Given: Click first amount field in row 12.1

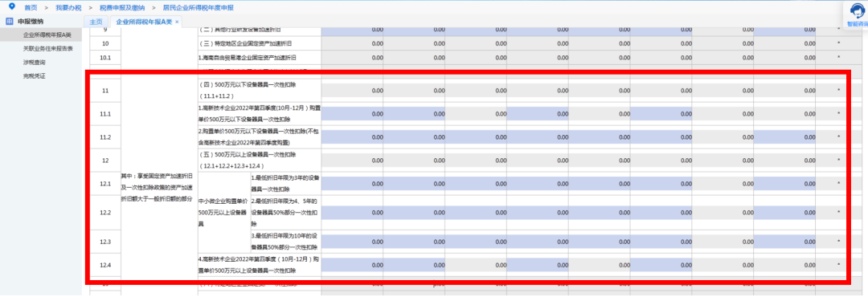Looking at the screenshot, I should (x=352, y=184).
